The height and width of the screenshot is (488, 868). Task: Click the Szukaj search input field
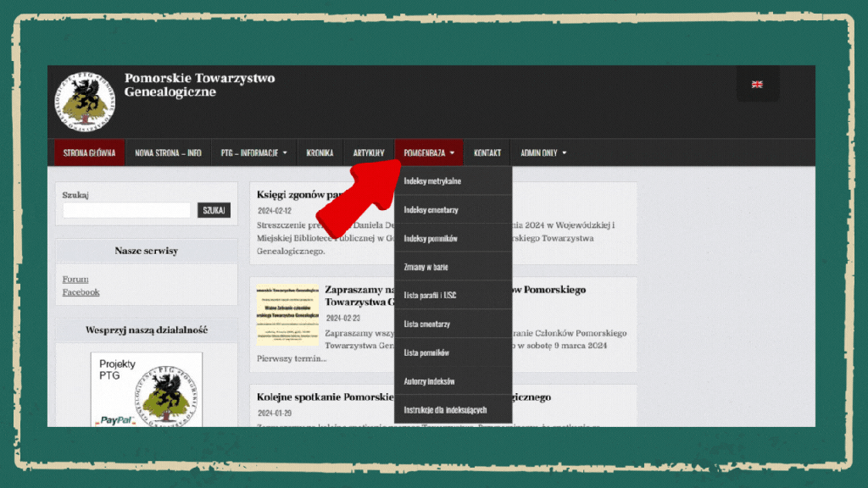127,210
